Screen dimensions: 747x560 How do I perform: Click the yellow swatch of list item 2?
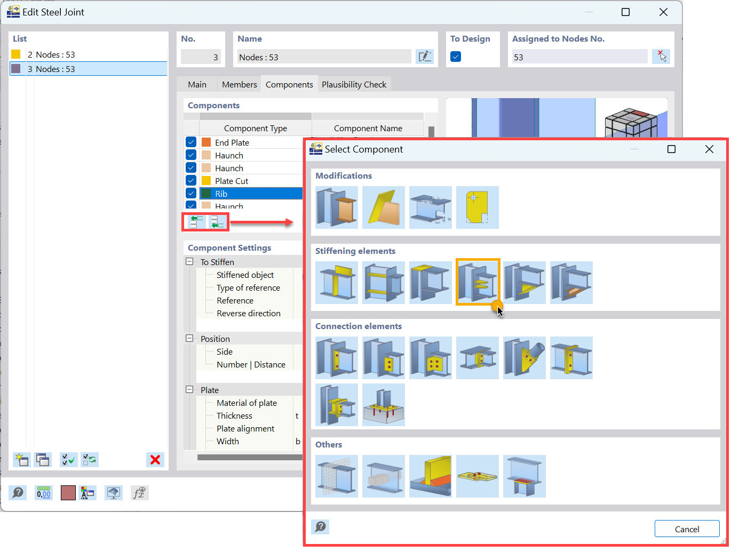16,54
